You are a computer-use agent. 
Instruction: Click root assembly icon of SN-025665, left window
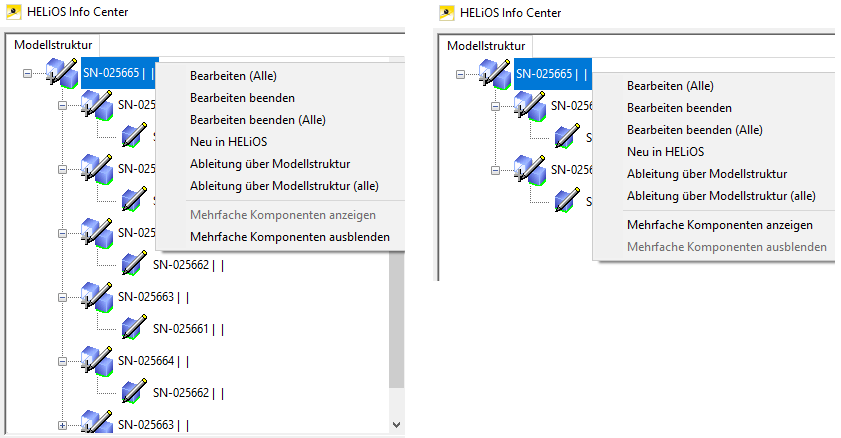click(62, 73)
